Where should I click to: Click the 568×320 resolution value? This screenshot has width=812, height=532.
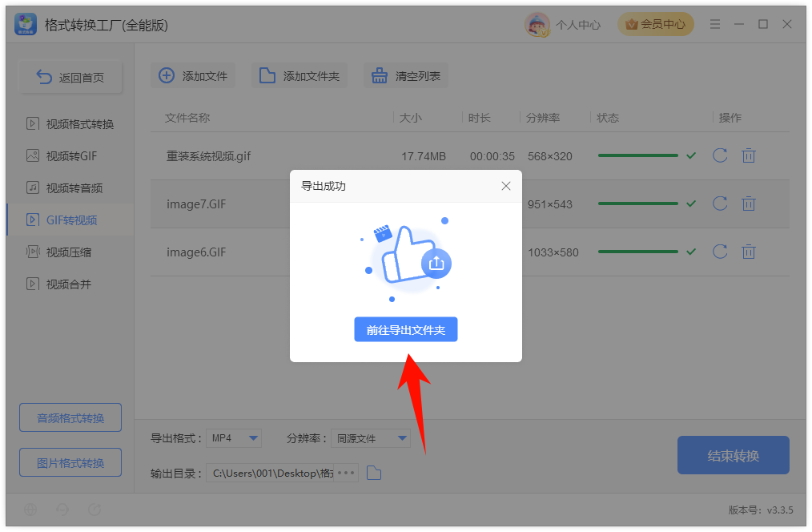[550, 156]
